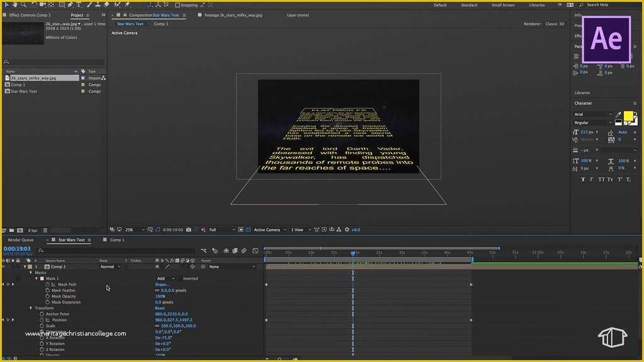Open the 25% magnification dropdown
This screenshot has height=362, width=644.
pyautogui.click(x=135, y=230)
